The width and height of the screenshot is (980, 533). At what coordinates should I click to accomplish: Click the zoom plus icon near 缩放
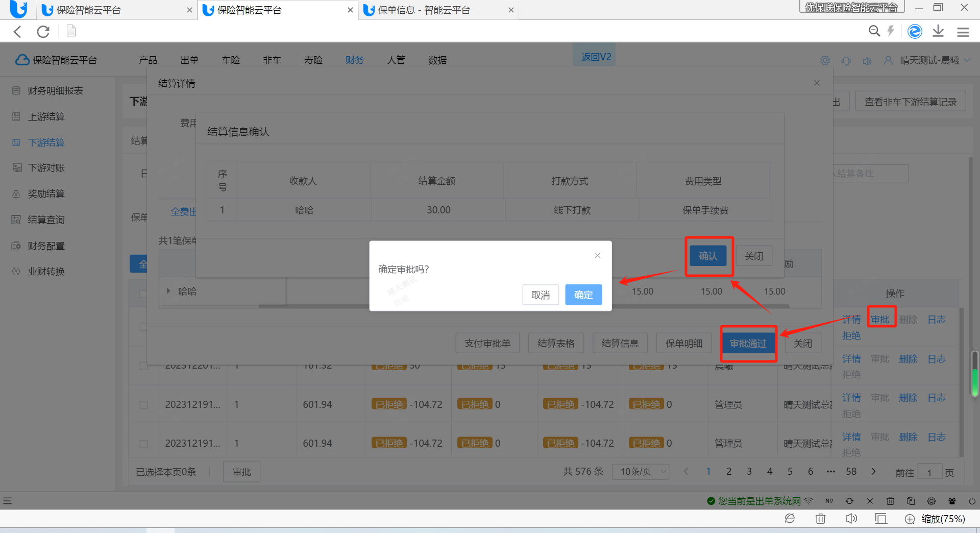[910, 519]
